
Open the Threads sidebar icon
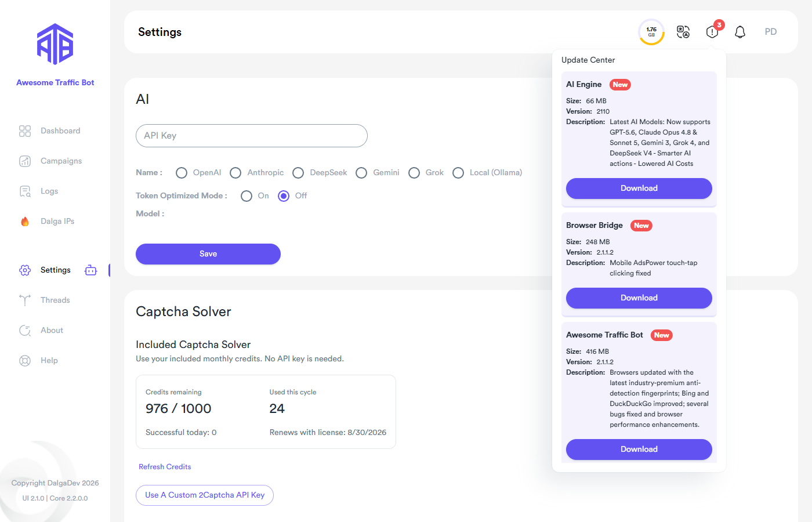click(25, 300)
